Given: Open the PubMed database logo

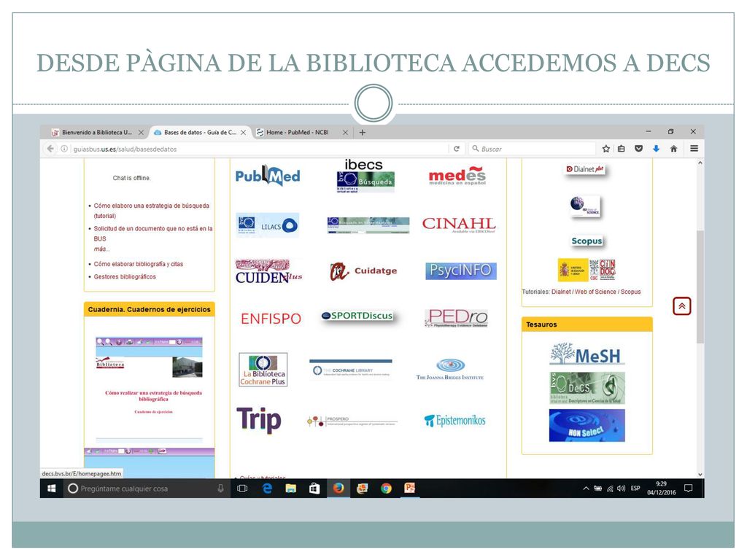Looking at the screenshot, I should pos(268,176).
